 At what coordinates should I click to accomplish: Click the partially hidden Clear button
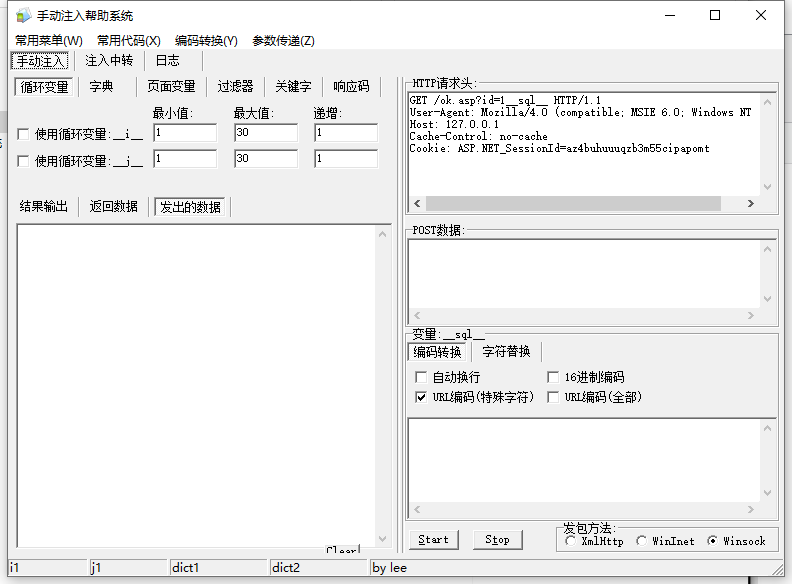click(342, 550)
